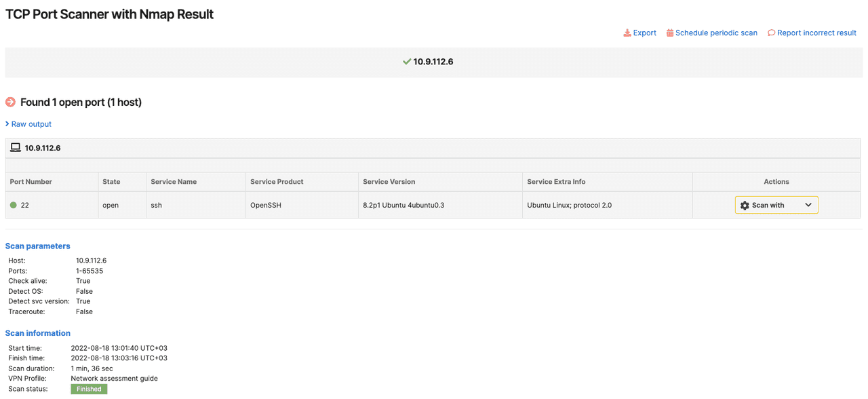Click the green checkmark beside 10.9.112.6

point(406,61)
